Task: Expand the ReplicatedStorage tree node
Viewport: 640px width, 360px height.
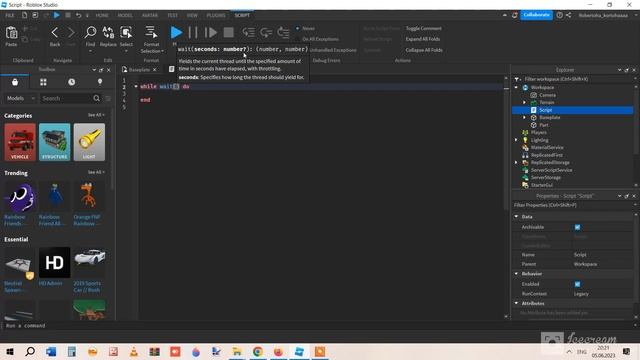Action: tap(516, 162)
